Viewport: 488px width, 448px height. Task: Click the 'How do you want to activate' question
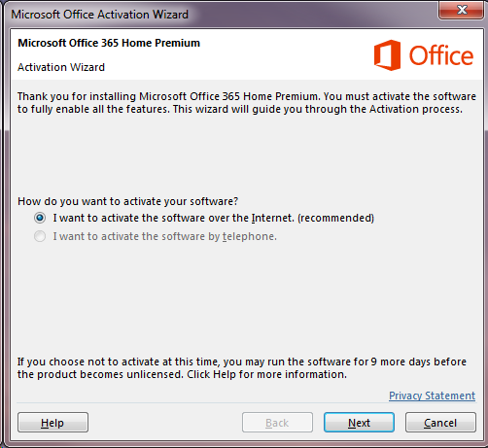(x=128, y=201)
